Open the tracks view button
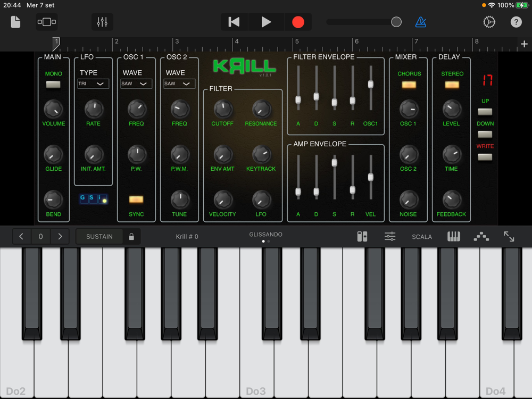Image resolution: width=532 pixels, height=399 pixels. tap(47, 22)
